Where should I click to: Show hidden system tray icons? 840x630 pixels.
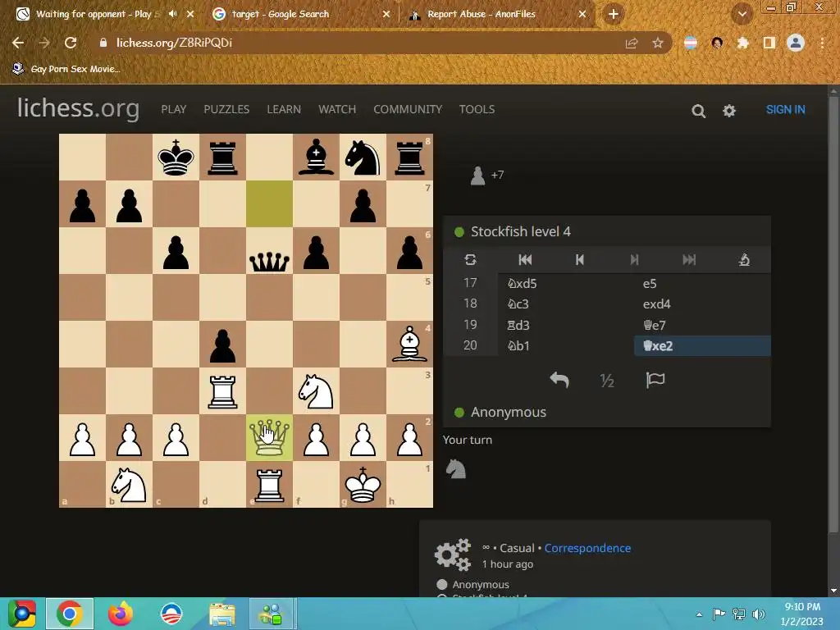point(699,614)
